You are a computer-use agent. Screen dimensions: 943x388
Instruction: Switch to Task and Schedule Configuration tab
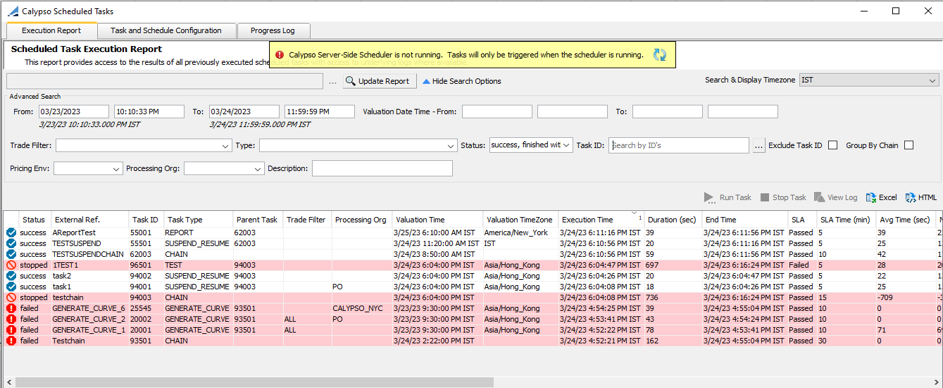[166, 31]
